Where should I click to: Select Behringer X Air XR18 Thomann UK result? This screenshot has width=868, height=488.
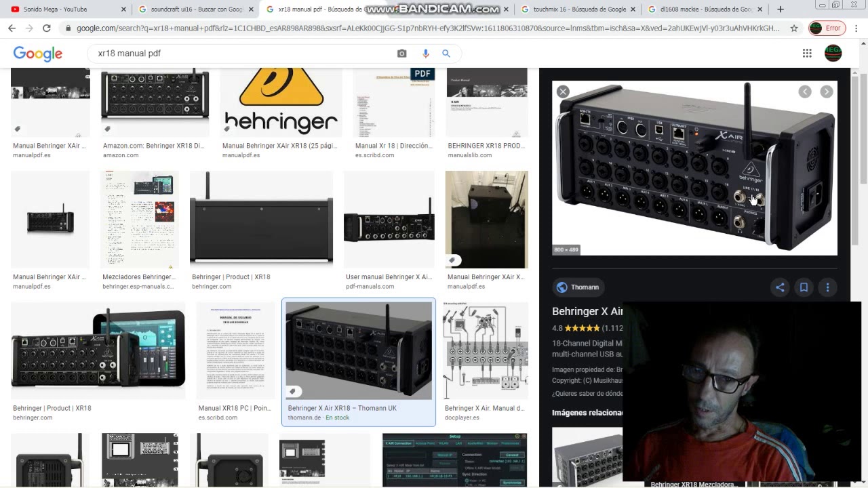tap(359, 362)
